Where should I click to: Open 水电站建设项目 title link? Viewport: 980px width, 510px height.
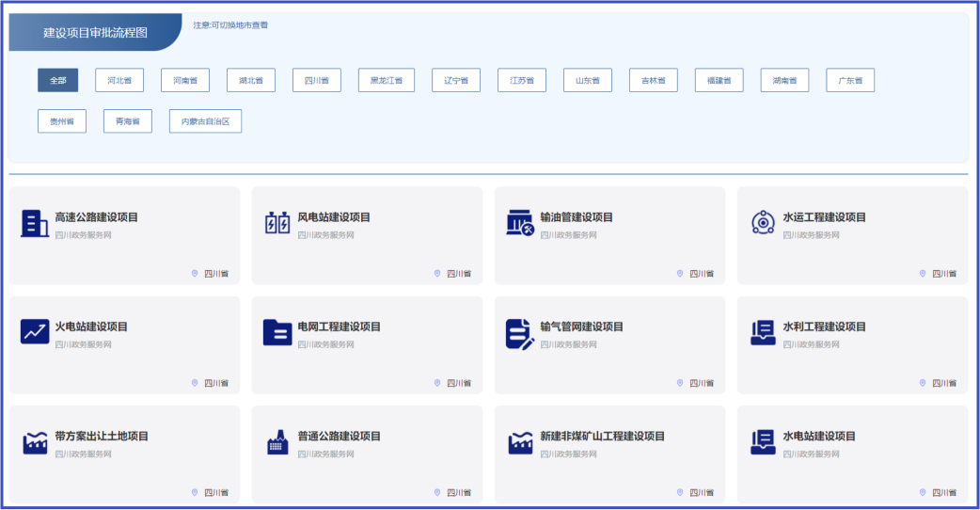[819, 437]
